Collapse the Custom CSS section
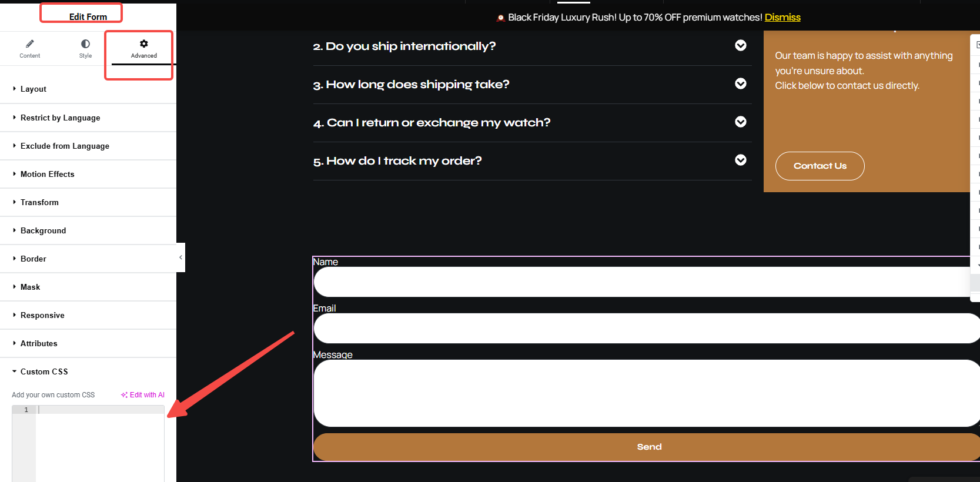980x482 pixels. (x=44, y=372)
